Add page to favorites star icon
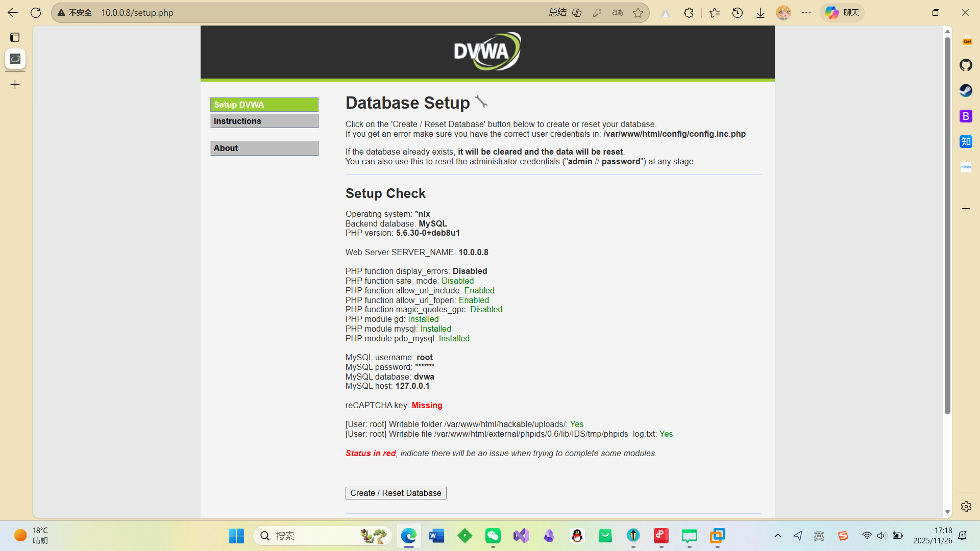The height and width of the screenshot is (551, 980). coord(638,13)
